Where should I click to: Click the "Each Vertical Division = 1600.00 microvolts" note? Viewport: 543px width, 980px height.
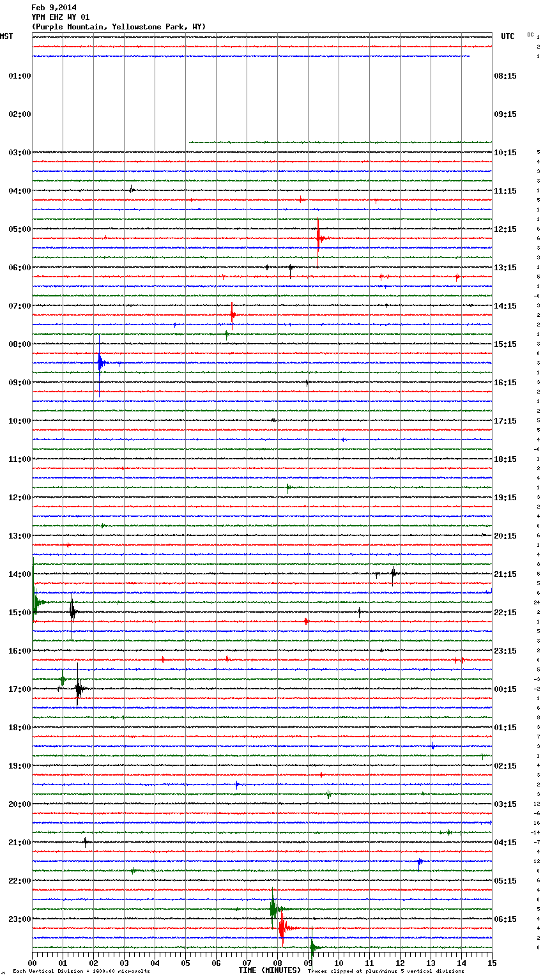click(81, 972)
